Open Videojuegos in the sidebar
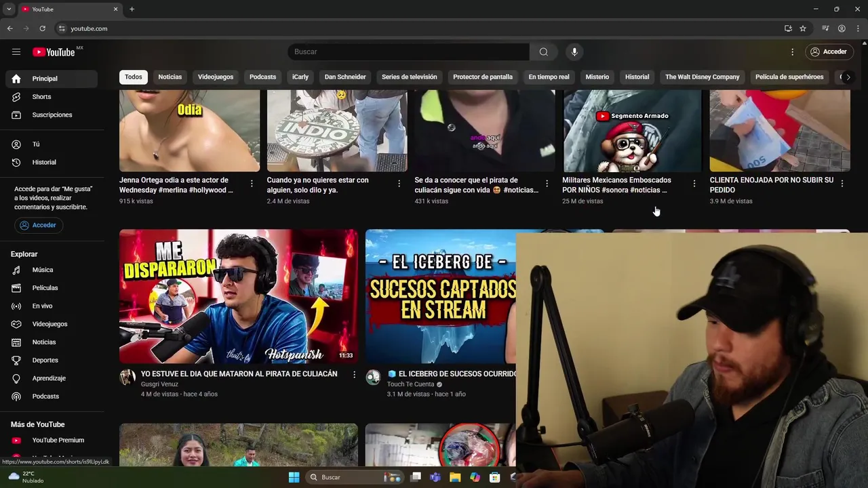868x488 pixels. pyautogui.click(x=52, y=324)
